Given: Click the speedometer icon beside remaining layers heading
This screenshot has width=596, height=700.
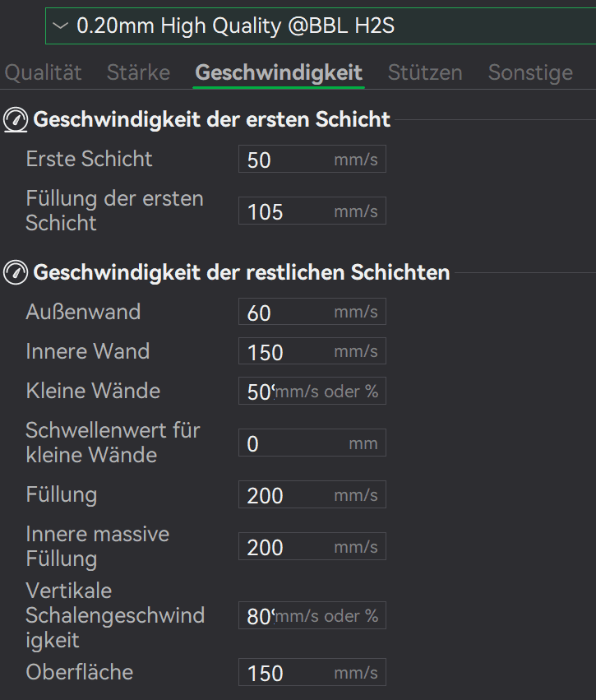Looking at the screenshot, I should coord(16,272).
